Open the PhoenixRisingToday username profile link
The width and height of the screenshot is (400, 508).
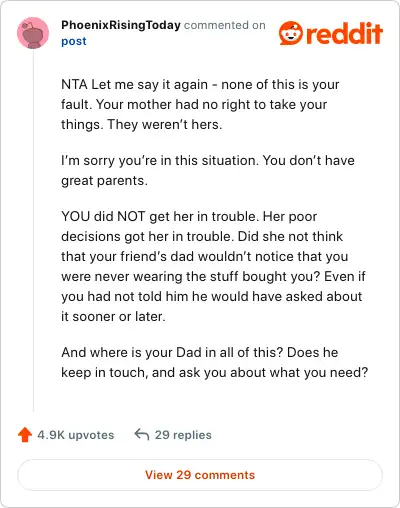pyautogui.click(x=121, y=25)
